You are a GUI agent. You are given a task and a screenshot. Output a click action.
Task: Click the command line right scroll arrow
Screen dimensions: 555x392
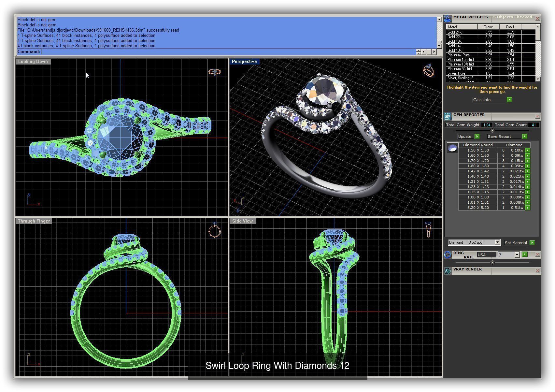pyautogui.click(x=434, y=52)
